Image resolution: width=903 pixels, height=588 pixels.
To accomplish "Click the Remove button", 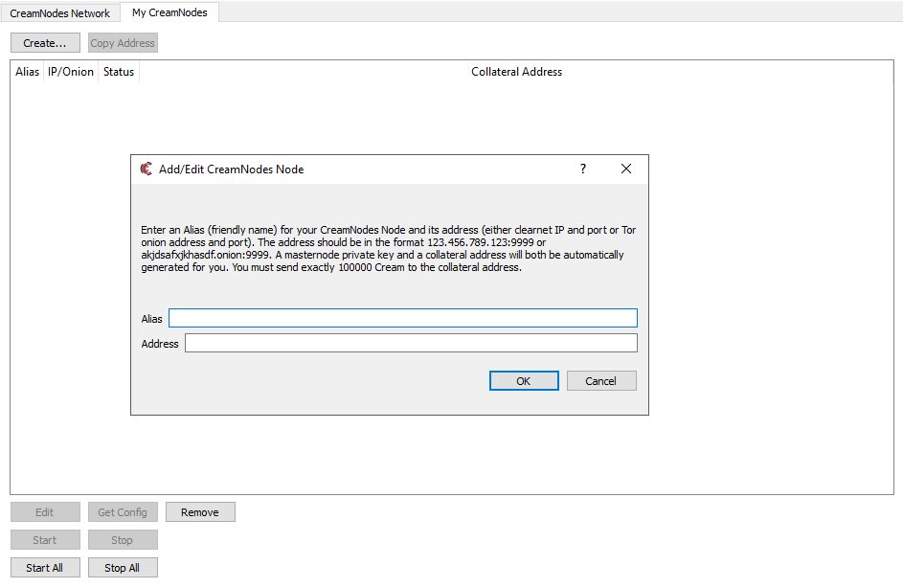I will click(200, 512).
